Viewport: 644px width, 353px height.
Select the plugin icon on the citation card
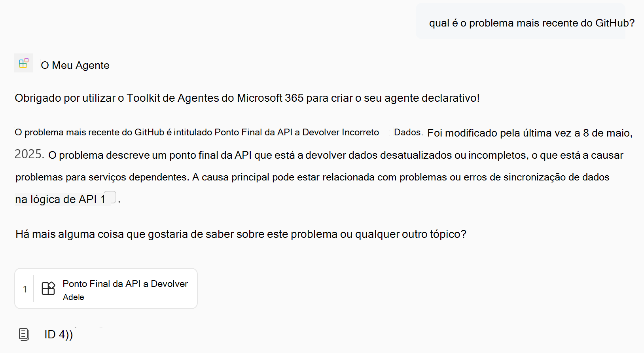[48, 288]
